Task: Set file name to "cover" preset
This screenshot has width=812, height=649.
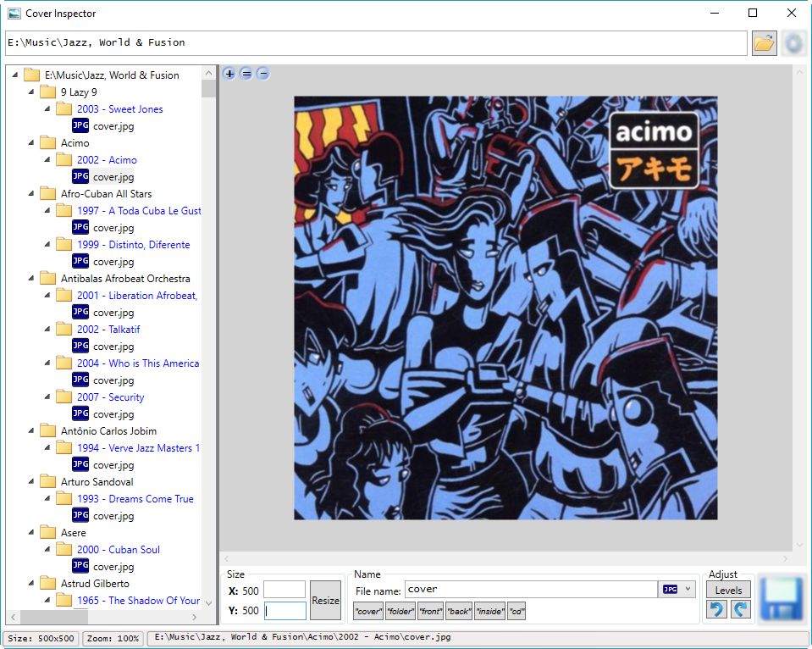Action: (368, 611)
